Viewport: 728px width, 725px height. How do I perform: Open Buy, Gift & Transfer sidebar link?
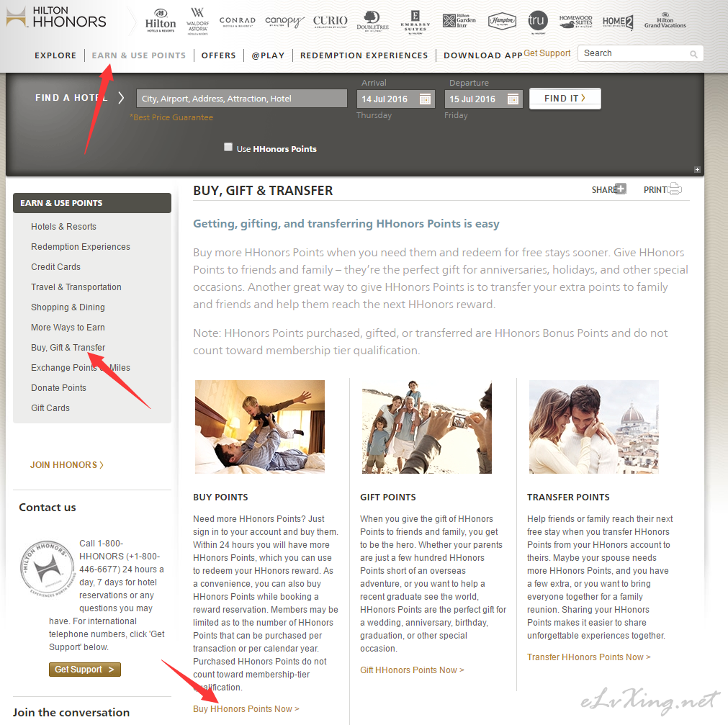68,347
